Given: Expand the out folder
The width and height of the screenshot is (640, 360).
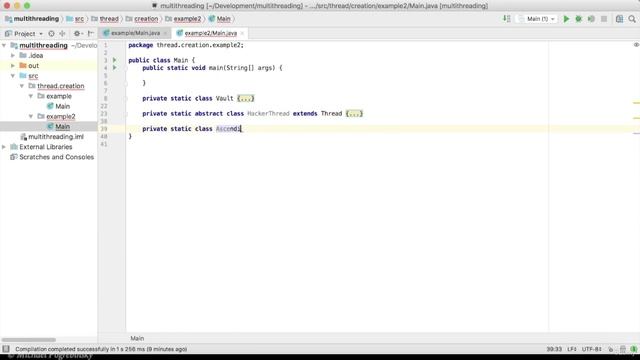Looking at the screenshot, I should point(13,66).
